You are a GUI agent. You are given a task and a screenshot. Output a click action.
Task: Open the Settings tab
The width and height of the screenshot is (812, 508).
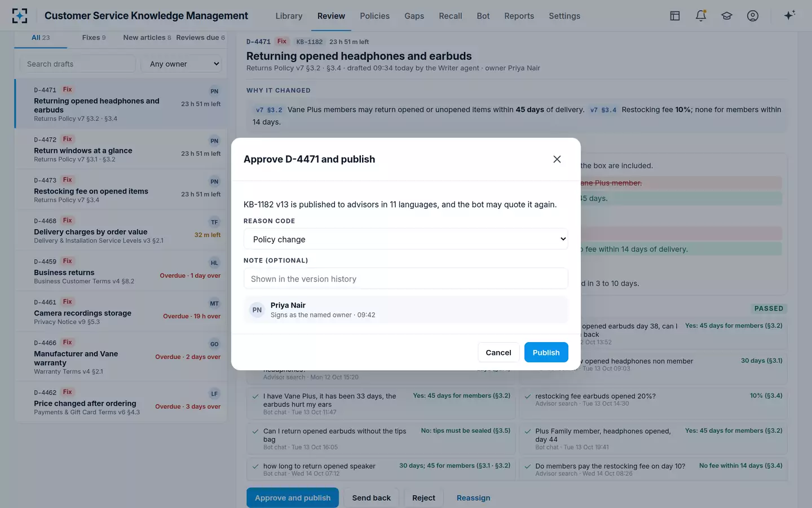click(564, 16)
